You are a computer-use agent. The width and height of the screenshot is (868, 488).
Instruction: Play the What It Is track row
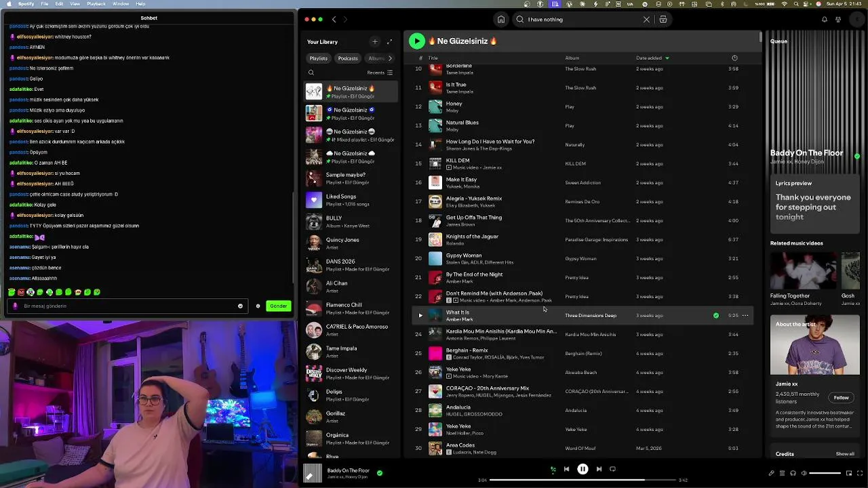pyautogui.click(x=420, y=315)
